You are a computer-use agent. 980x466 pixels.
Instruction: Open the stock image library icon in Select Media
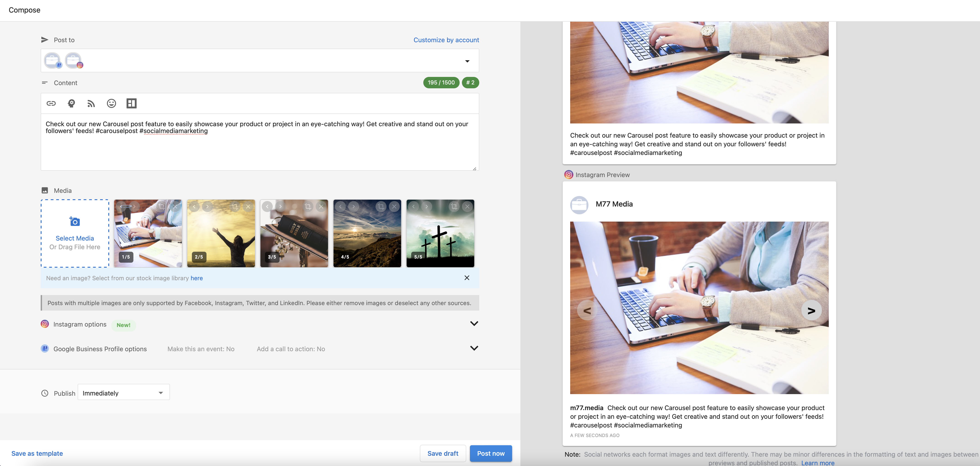coord(74,221)
